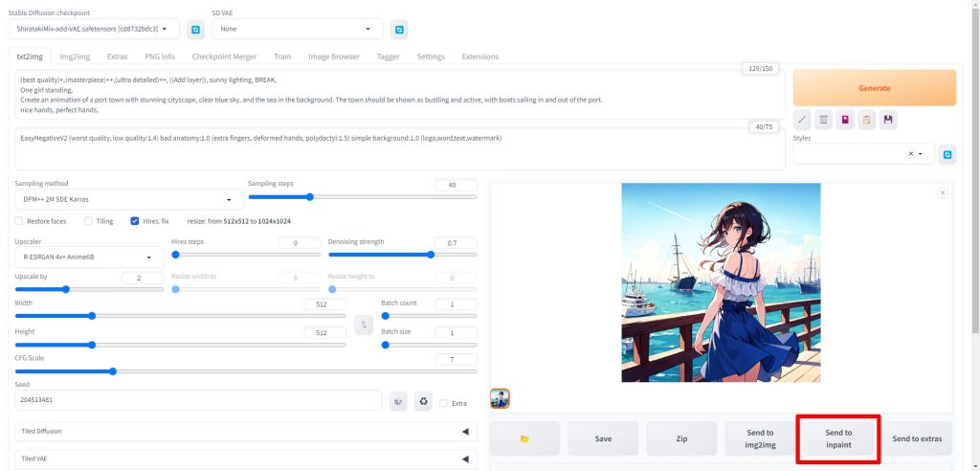
Task: Click into the negative prompt text box
Action: click(x=400, y=149)
